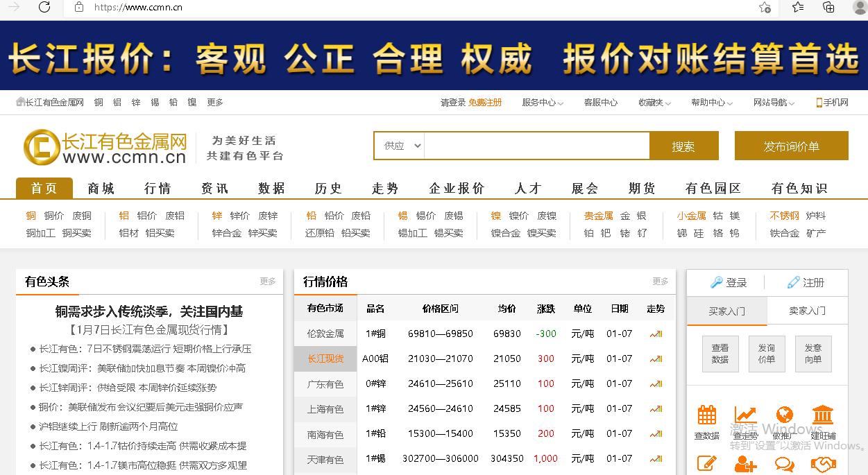Open the 资讯 nav item
This screenshot has width=868, height=475.
pyautogui.click(x=214, y=188)
